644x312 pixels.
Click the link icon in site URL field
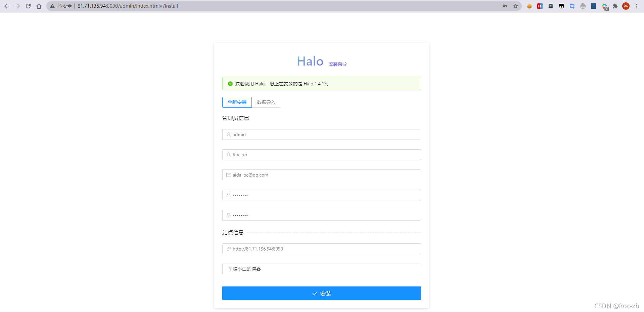pos(229,249)
